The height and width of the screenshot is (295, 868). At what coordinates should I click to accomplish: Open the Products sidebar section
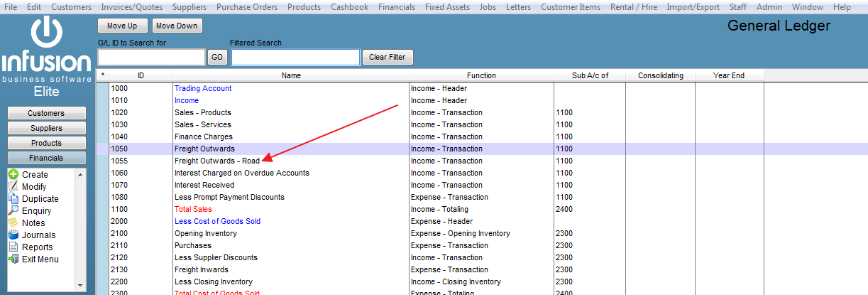[x=46, y=143]
